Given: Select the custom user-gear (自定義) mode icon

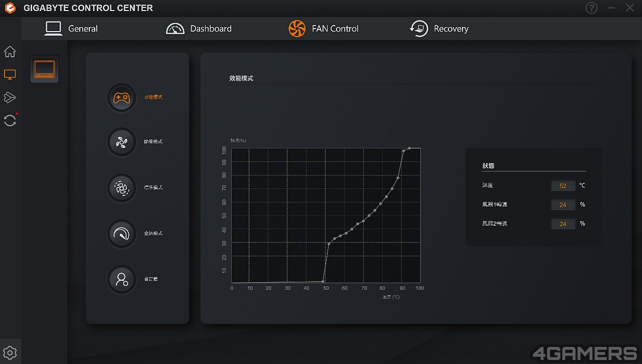Looking at the screenshot, I should pos(122,279).
